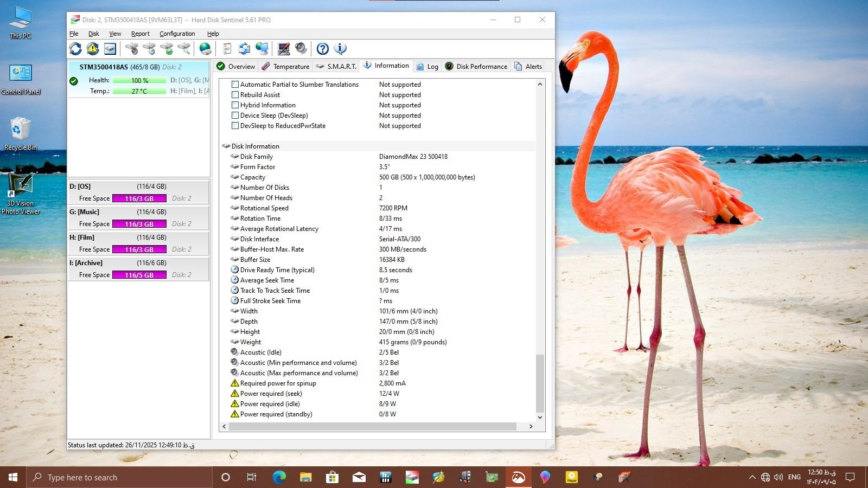Click the report document toolbar icon
868x488 pixels.
227,49
